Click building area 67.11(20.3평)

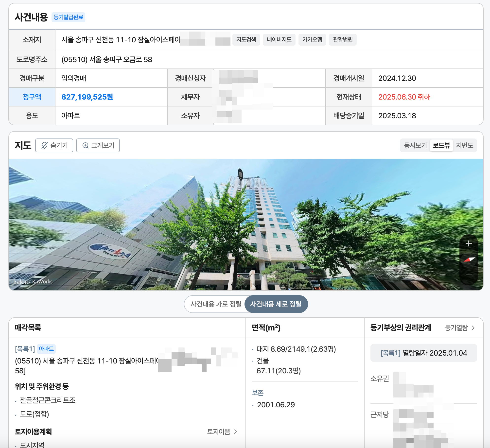click(279, 371)
